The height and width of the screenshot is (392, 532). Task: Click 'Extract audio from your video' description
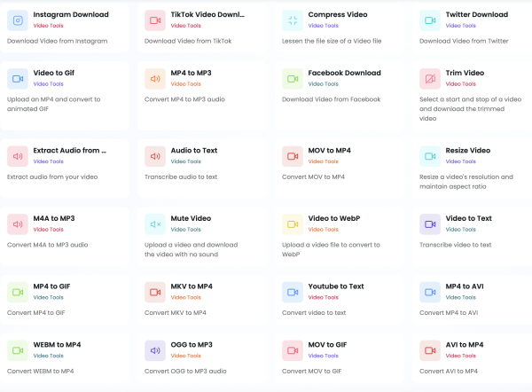[x=52, y=176]
